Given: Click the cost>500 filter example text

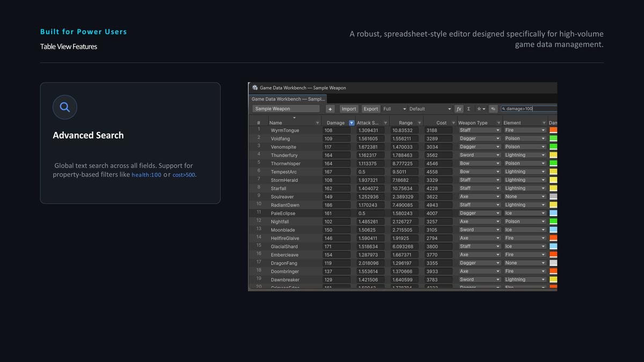Looking at the screenshot, I should pyautogui.click(x=184, y=175).
